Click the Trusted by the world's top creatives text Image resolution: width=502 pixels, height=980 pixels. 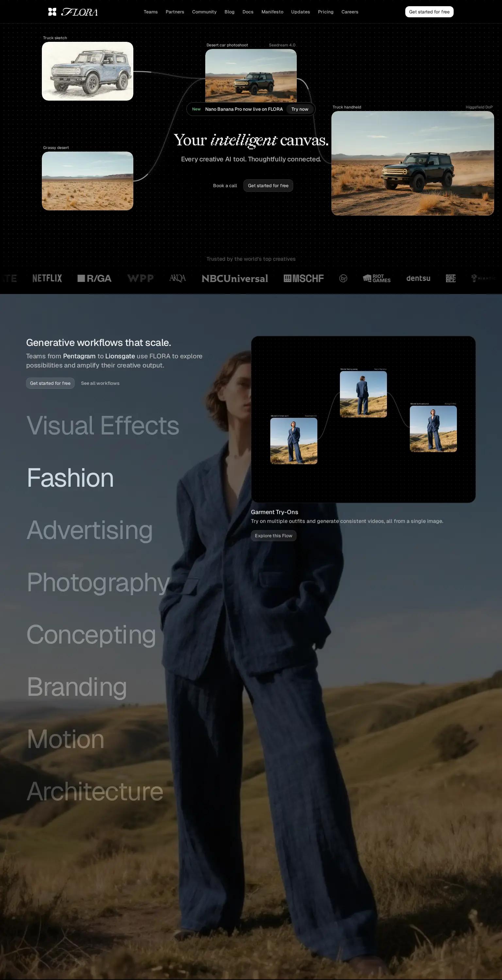click(x=251, y=259)
